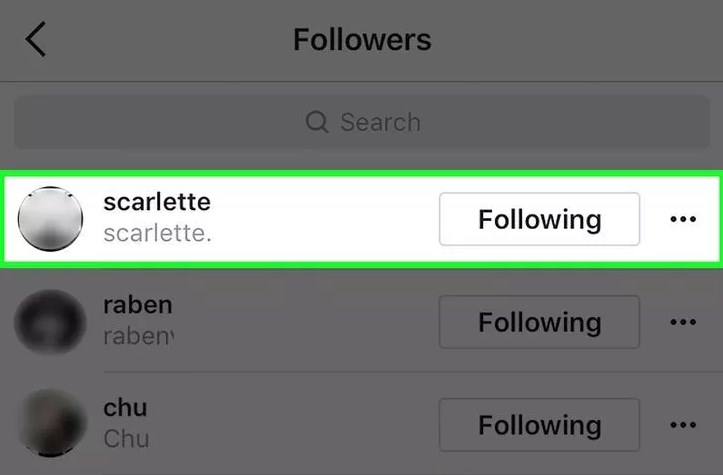Select the gray scarlette. display name
Viewport: 723px width, 475px height.
point(157,233)
